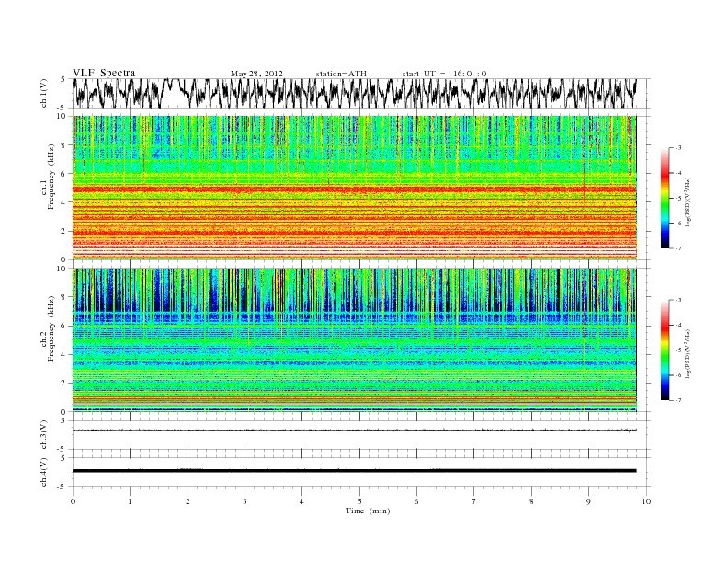Click the time axis tick label "5"
The height and width of the screenshot is (563, 728).
(x=359, y=501)
